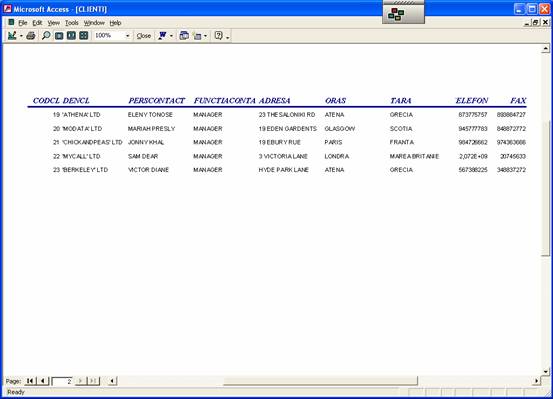Screen dimensions: 553x399
Task: Click the DENCL column header
Action: pyautogui.click(x=76, y=101)
